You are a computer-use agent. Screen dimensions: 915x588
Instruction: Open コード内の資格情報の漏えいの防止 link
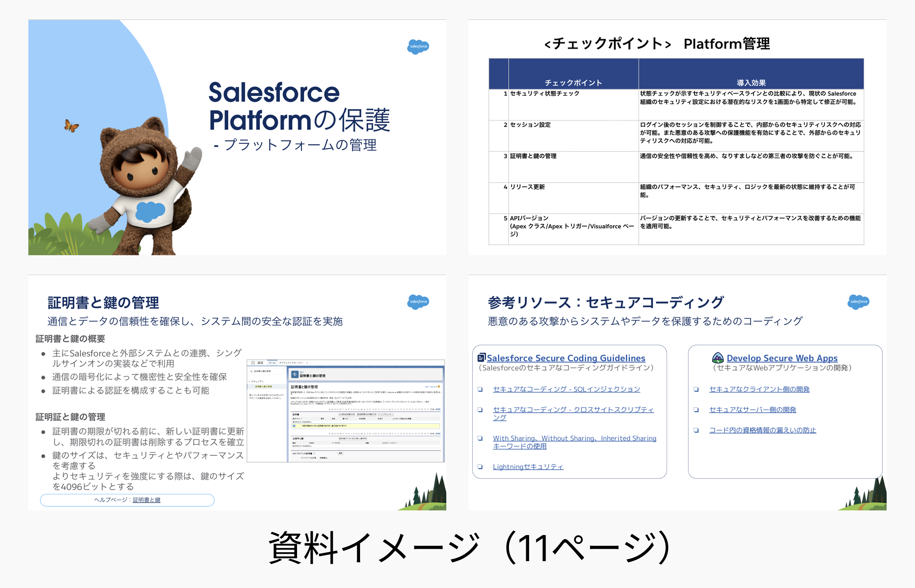[762, 430]
